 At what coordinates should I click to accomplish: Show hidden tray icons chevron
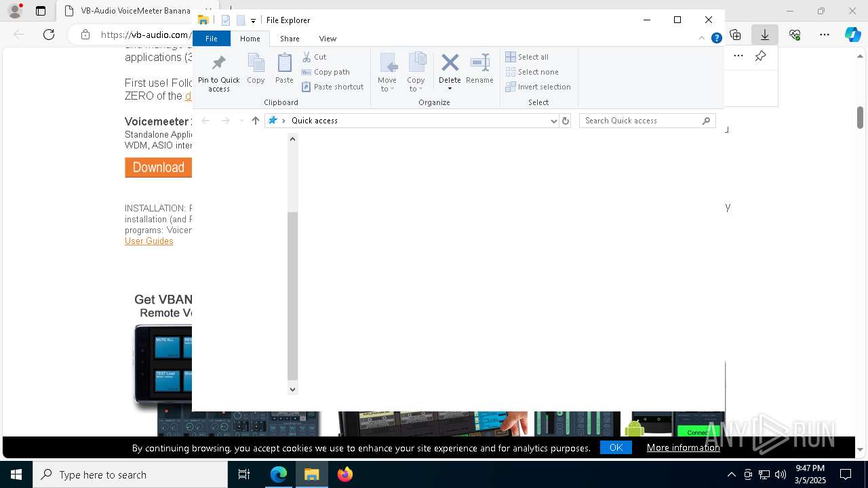731,474
